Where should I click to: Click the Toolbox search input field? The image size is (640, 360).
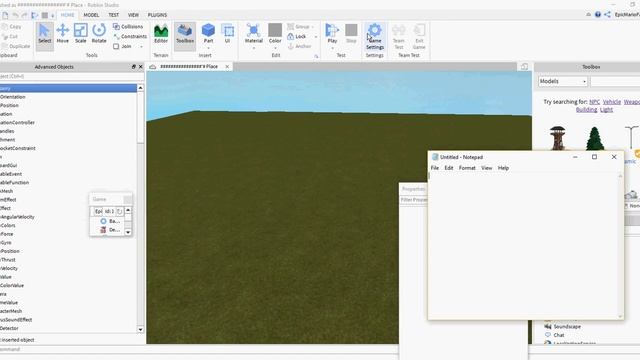615,81
